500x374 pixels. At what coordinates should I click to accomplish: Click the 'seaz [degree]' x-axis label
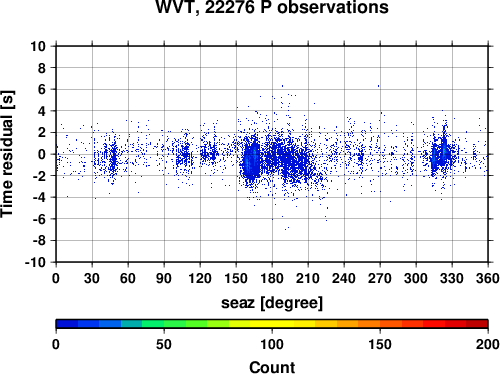[272, 303]
